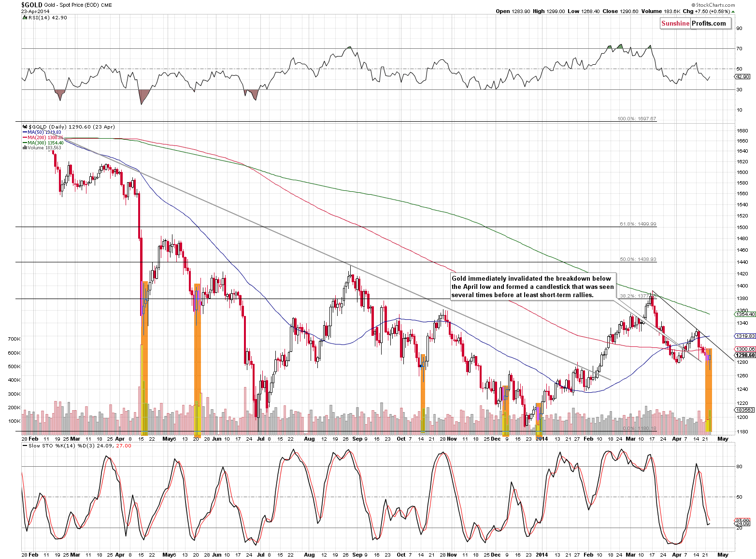Click the 183563 volume tag on right axis
Screen dimensions: 756x559
pyautogui.click(x=744, y=410)
